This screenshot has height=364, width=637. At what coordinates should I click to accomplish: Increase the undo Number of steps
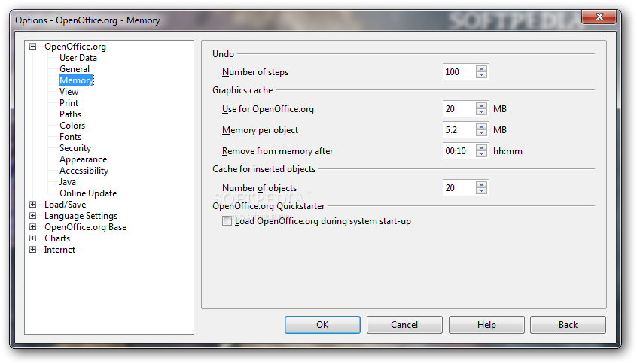click(x=481, y=69)
